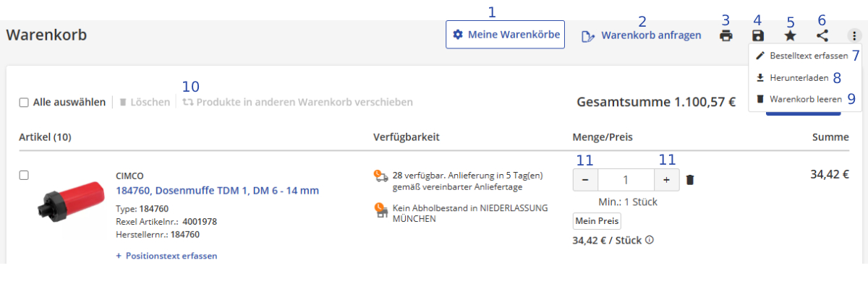Click the Verfügbarkeit column header
This screenshot has width=868, height=289.
pos(407,137)
